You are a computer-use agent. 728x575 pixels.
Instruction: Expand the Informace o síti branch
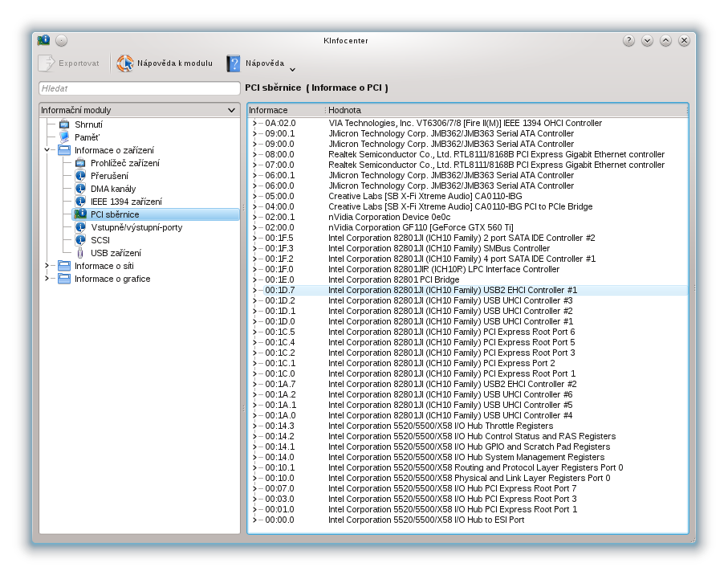(x=47, y=266)
